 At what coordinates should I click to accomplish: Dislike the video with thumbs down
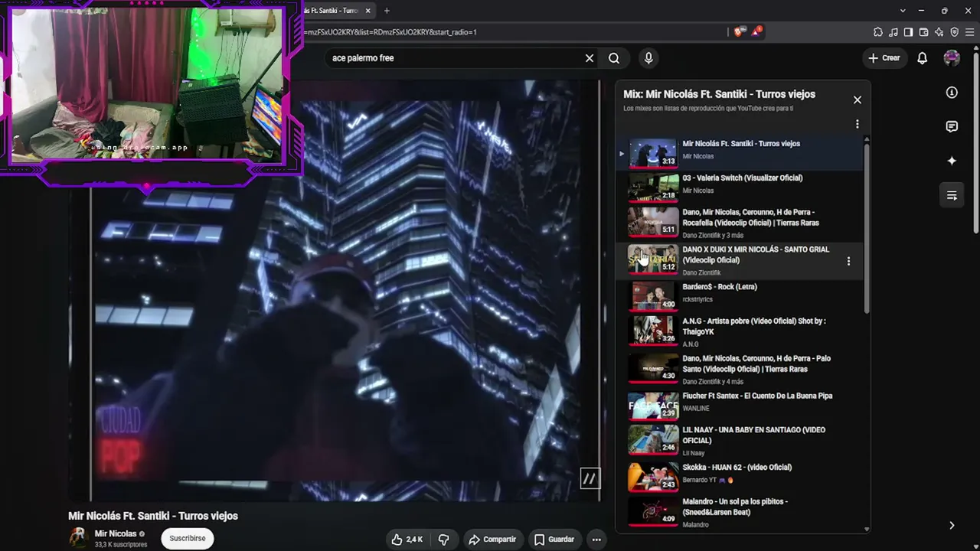[x=443, y=540]
